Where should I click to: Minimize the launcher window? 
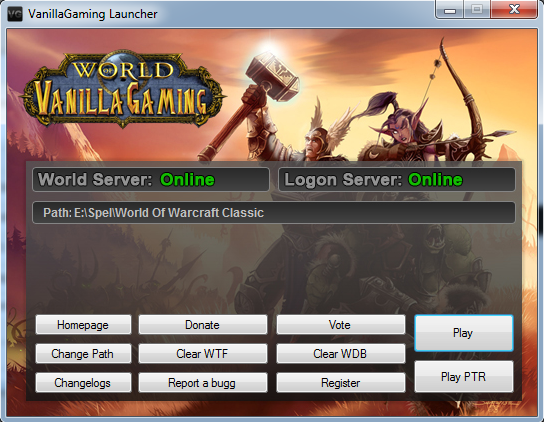(450, 10)
